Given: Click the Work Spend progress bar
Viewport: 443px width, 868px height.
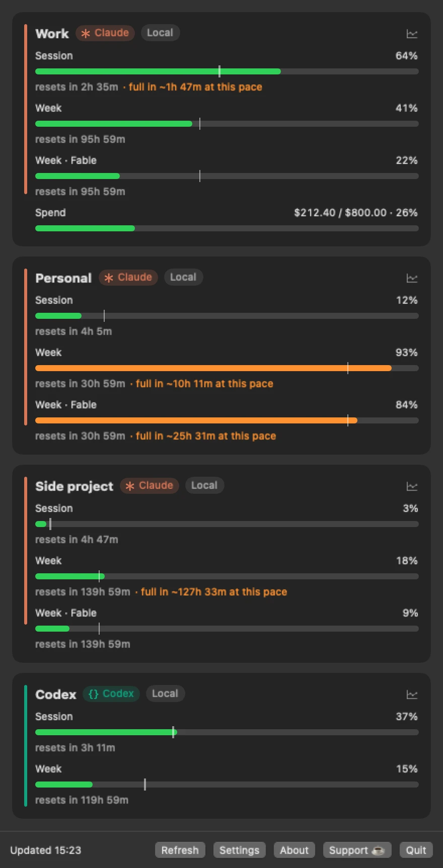Looking at the screenshot, I should click(227, 228).
